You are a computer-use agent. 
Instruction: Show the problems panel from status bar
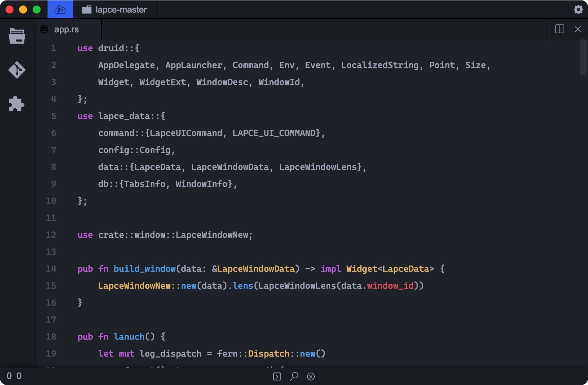311,377
